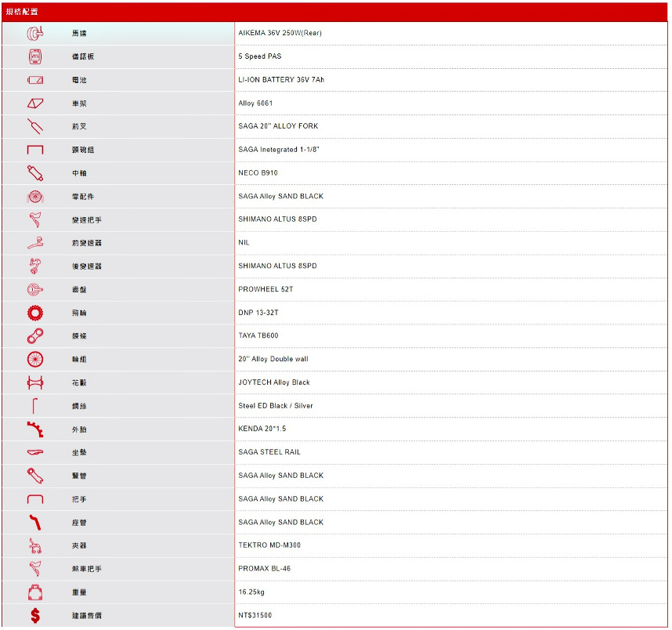Select the chain link icon beside TAYA TB600
672x630 pixels.
[35, 336]
